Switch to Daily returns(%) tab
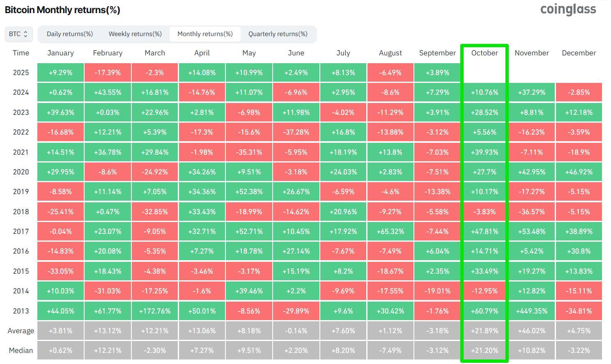 point(70,34)
